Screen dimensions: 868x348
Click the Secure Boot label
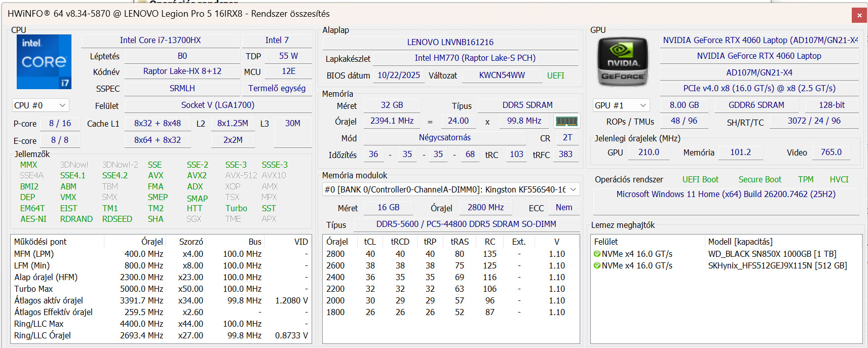tap(760, 179)
